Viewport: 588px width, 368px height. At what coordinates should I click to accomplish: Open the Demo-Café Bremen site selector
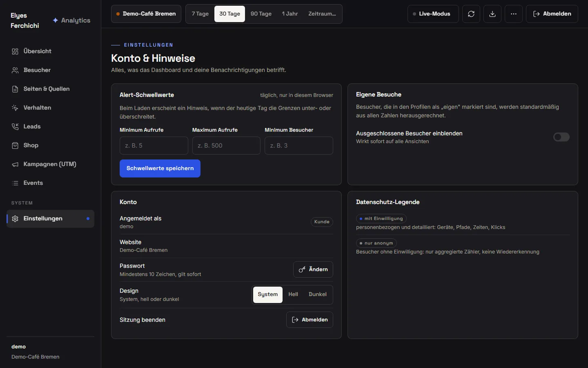[x=146, y=14]
